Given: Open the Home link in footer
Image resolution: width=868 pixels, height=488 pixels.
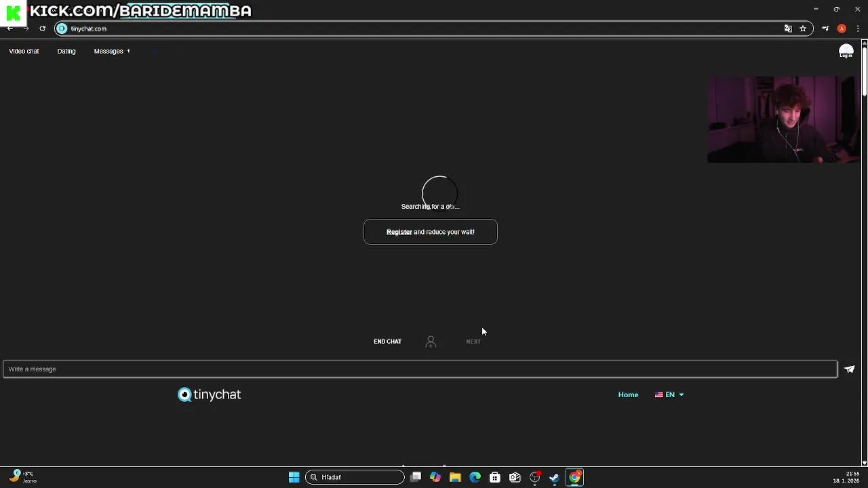Looking at the screenshot, I should pos(628,395).
